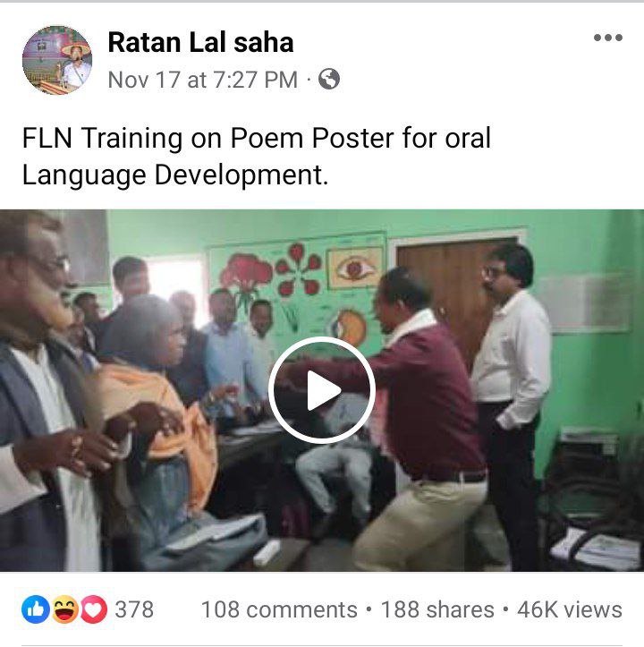This screenshot has height=647, width=644.
Task: Click the 46K views count
Action: (570, 609)
